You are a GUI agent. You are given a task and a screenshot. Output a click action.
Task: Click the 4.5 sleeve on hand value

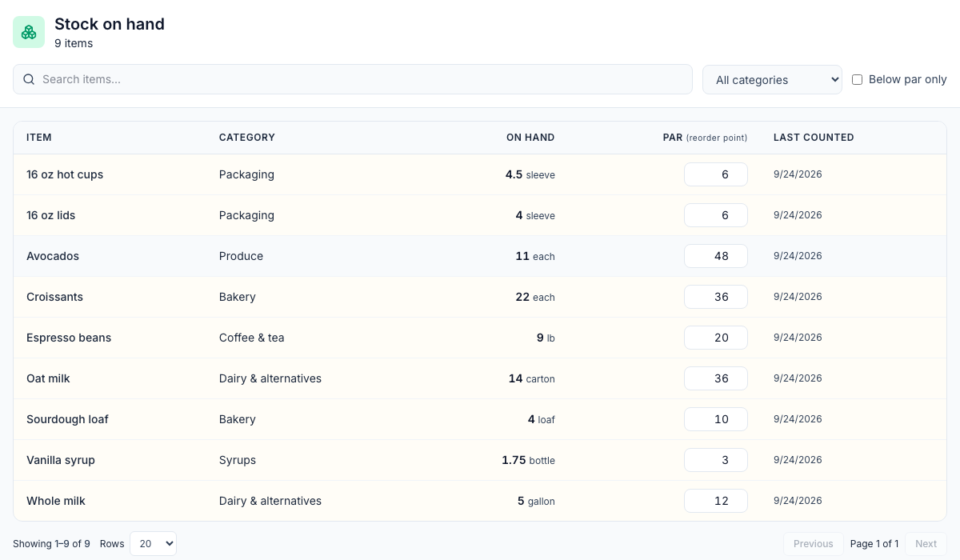tap(530, 174)
